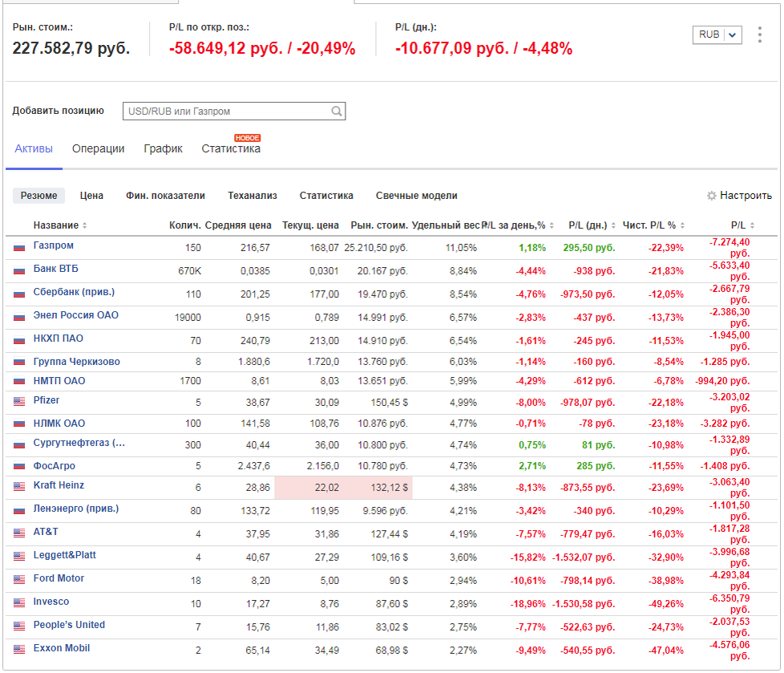Open the НКХП ПАО link
The height and width of the screenshot is (673, 784).
pyautogui.click(x=59, y=339)
